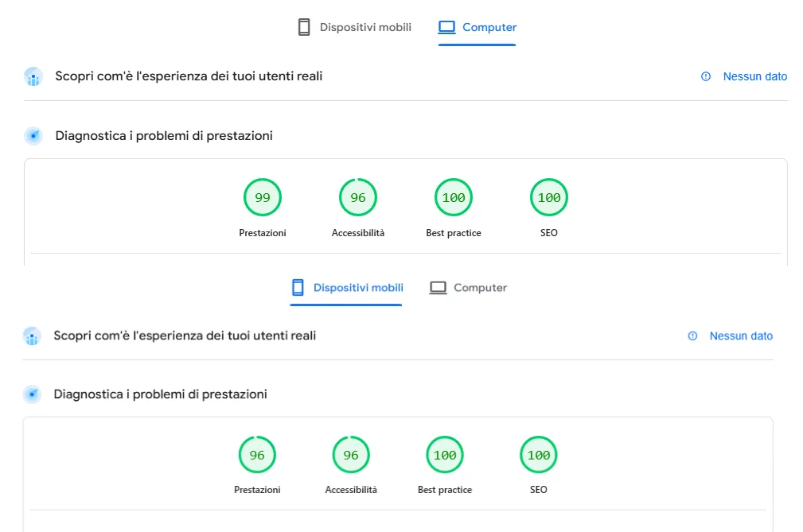This screenshot has height=532, width=803.
Task: Click the info icon beside the lower Nessun dato
Action: (x=692, y=336)
